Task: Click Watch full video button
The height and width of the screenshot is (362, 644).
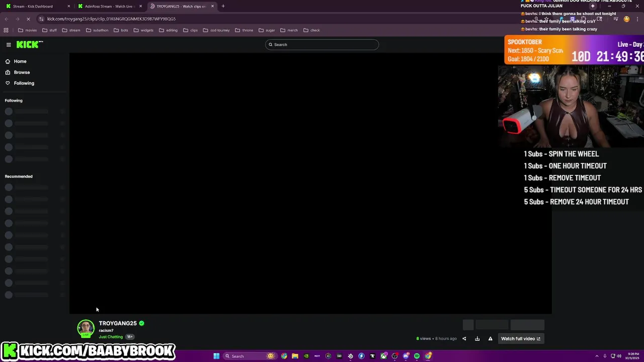Action: [521, 339]
